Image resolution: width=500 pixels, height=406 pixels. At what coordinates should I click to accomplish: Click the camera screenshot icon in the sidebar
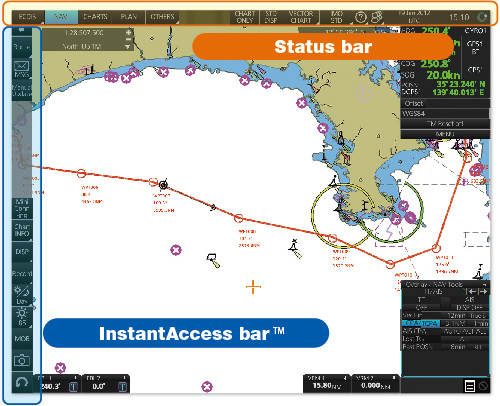pyautogui.click(x=22, y=360)
